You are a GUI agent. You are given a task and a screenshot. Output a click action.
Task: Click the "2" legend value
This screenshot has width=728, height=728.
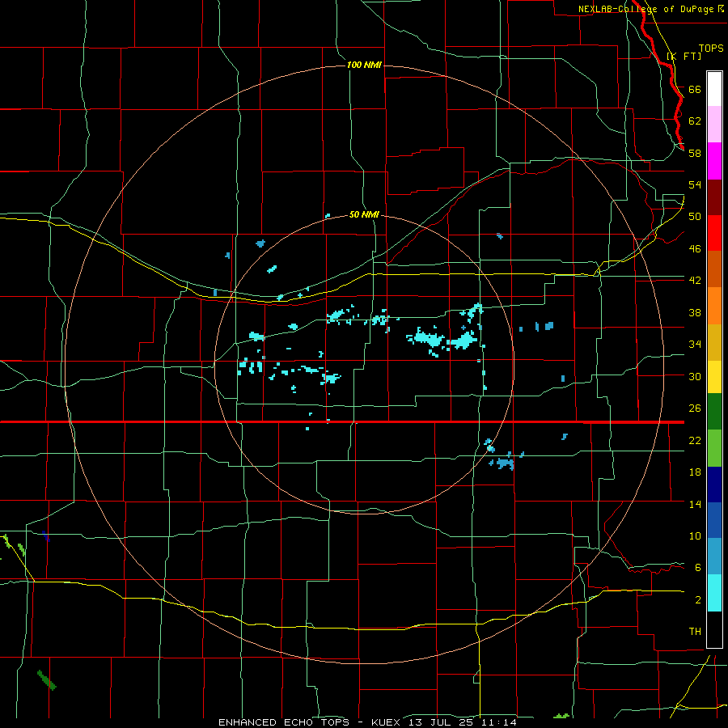point(698,600)
